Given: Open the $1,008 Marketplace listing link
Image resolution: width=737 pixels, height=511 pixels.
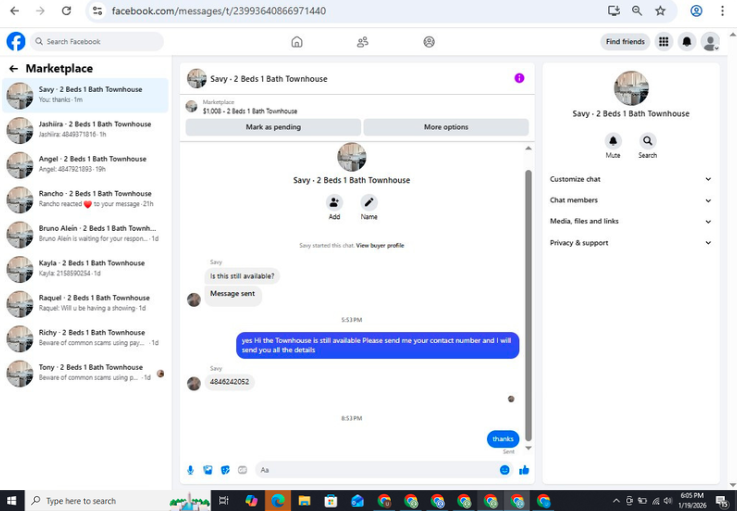Looking at the screenshot, I should (250, 111).
